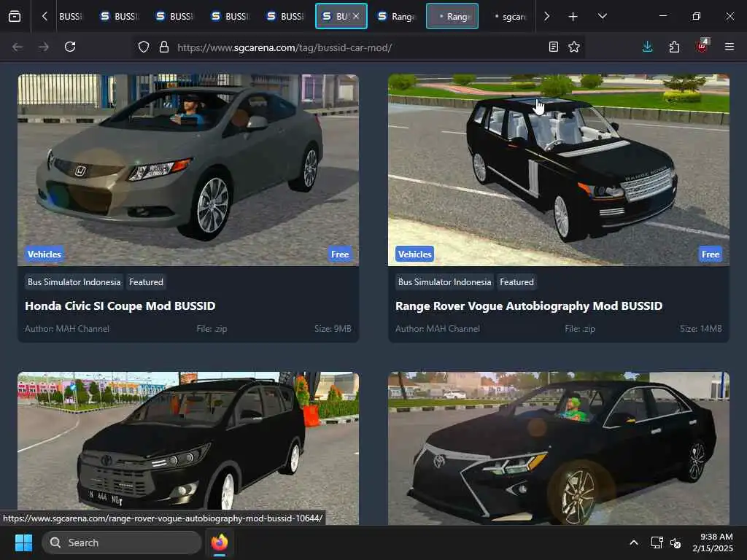Image resolution: width=747 pixels, height=560 pixels.
Task: Open the muted volume tray icon
Action: pos(676,542)
